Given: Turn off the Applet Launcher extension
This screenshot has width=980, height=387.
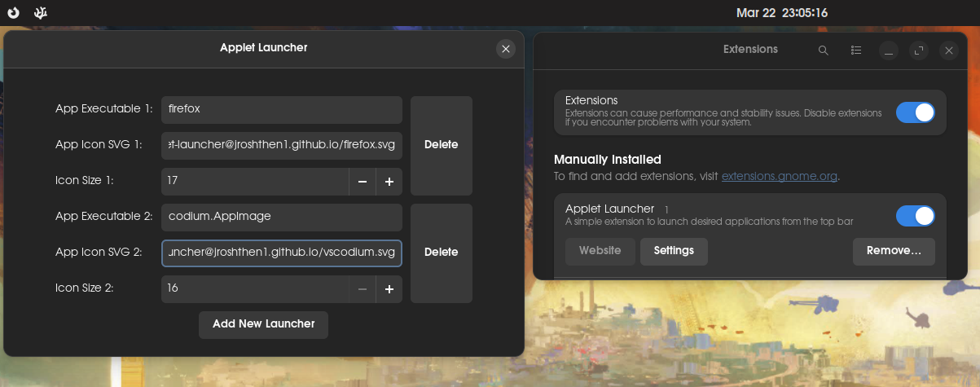Looking at the screenshot, I should [915, 216].
